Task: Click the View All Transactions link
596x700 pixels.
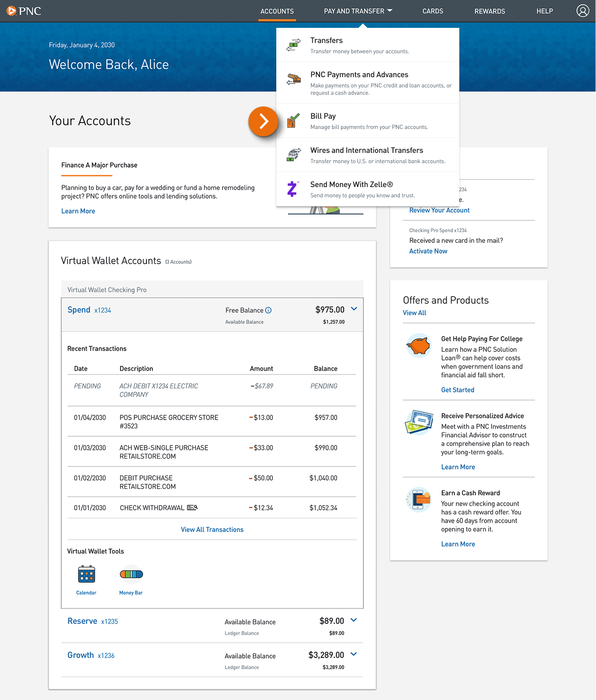Action: pyautogui.click(x=212, y=529)
